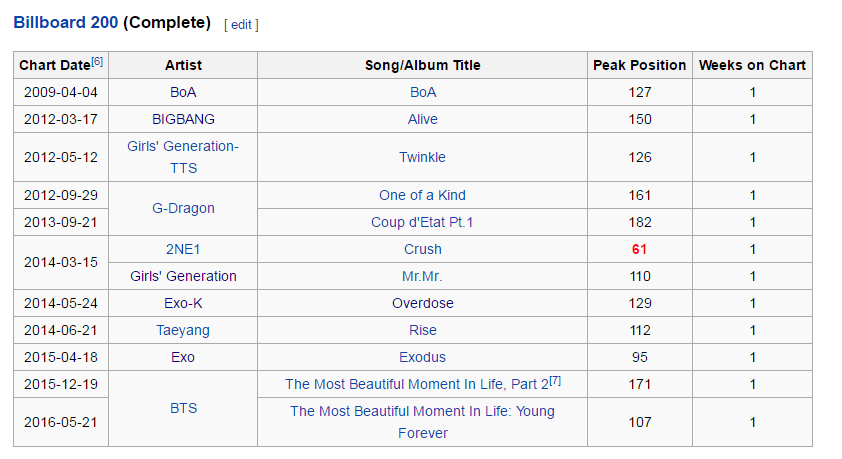Image resolution: width=842 pixels, height=459 pixels.
Task: Visit the BTS artist page
Action: (x=183, y=409)
